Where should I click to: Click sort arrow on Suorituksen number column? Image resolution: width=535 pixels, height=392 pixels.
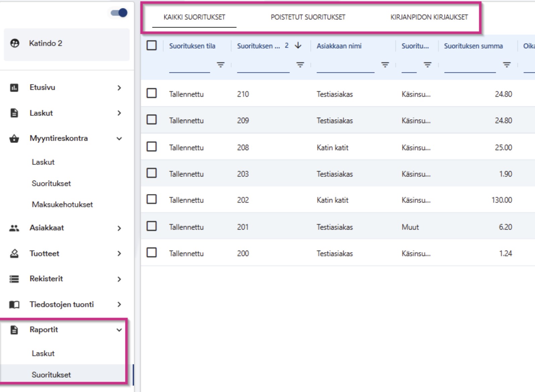click(298, 46)
